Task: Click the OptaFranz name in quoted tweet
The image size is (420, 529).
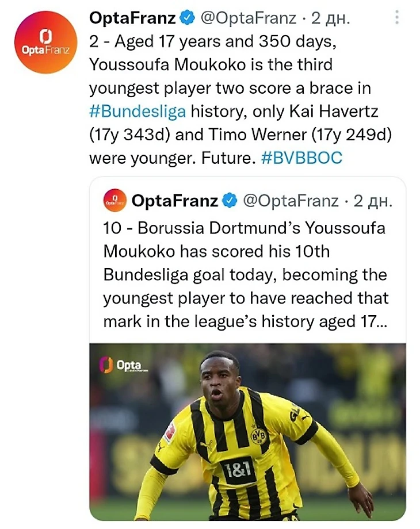Action: pyautogui.click(x=174, y=201)
